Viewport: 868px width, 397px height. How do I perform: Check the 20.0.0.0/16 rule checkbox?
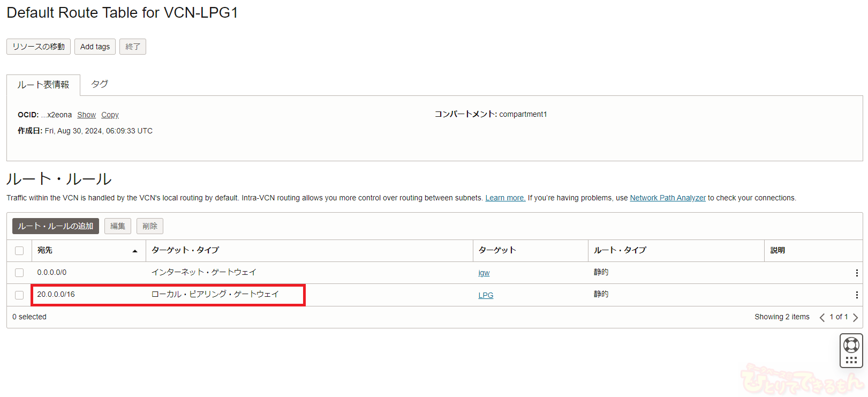coord(19,295)
